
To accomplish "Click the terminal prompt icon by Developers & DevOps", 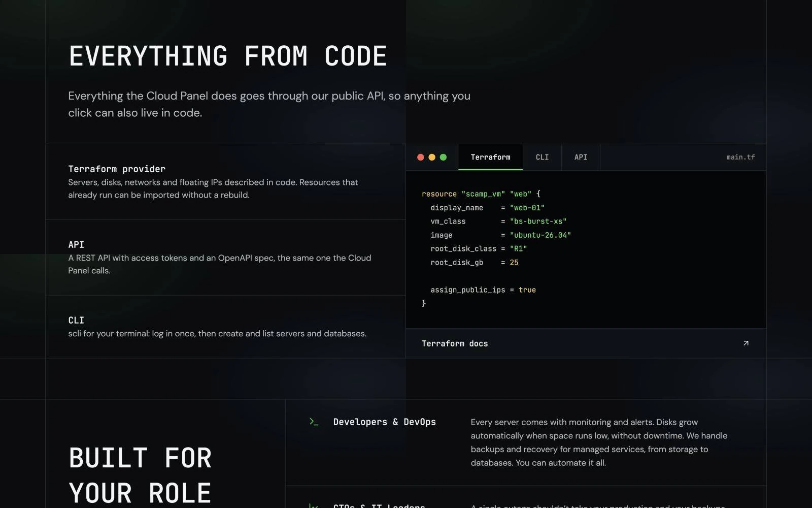I will click(x=314, y=422).
